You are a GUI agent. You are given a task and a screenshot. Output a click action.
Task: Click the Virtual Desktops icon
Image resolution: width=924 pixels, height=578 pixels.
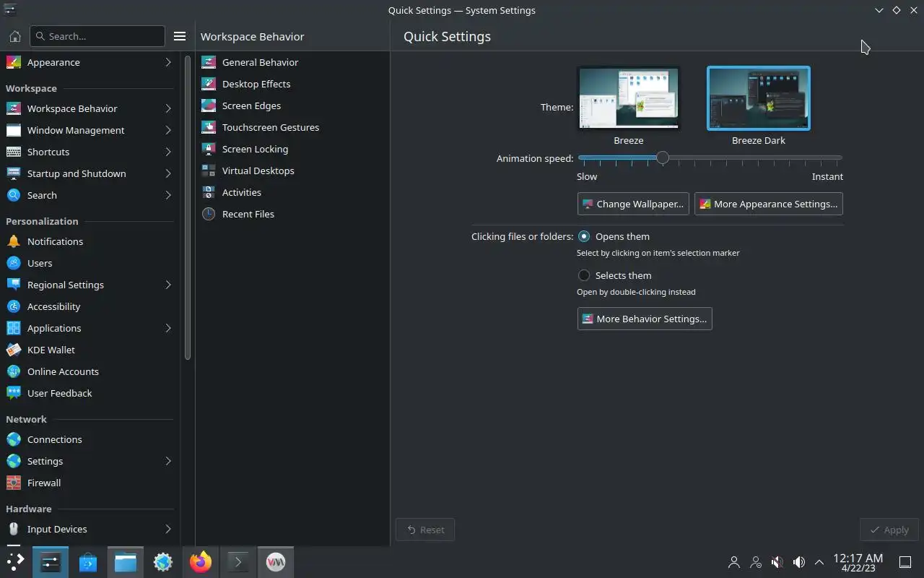(x=209, y=171)
